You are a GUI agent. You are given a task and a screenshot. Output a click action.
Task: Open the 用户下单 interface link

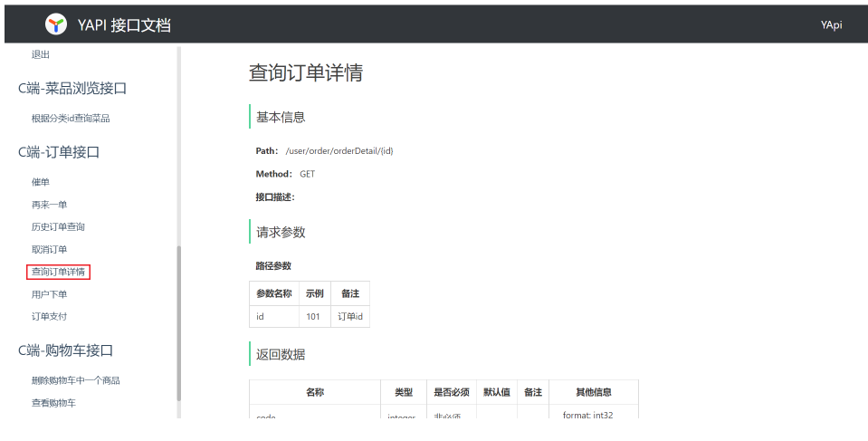[x=49, y=294]
